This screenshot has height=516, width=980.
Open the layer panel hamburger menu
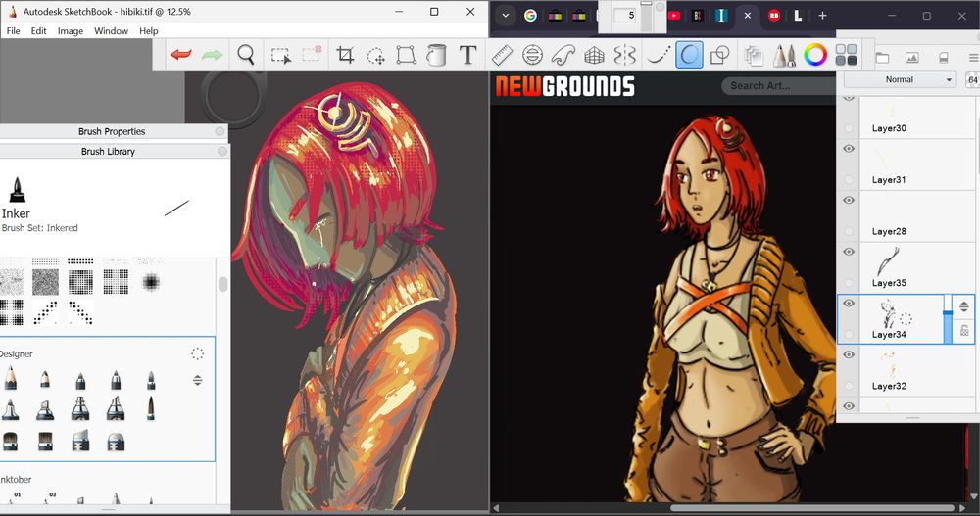pyautogui.click(x=973, y=58)
